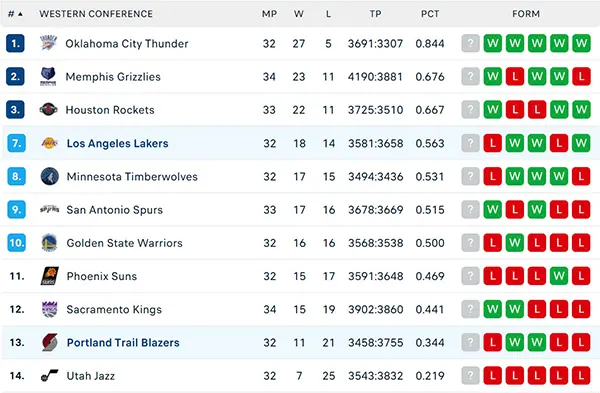Open the Portland Trail Blazers team link
This screenshot has width=600, height=393.
123,342
